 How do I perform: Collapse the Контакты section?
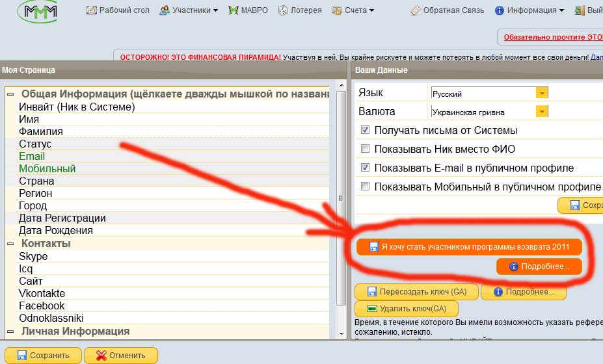click(x=10, y=244)
